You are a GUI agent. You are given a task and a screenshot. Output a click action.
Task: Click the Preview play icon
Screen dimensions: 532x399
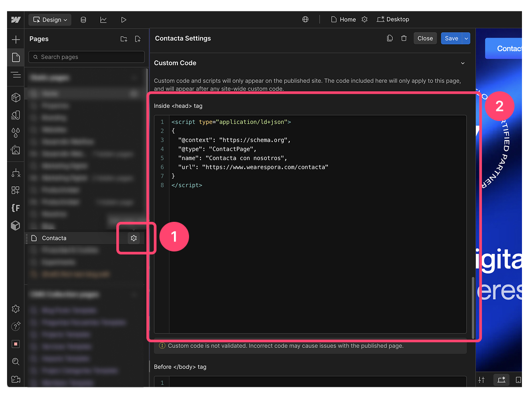(123, 20)
